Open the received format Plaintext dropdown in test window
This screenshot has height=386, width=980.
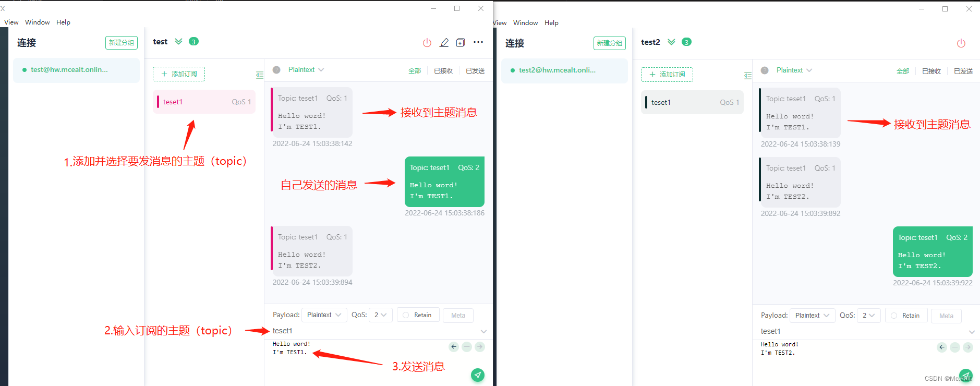306,70
